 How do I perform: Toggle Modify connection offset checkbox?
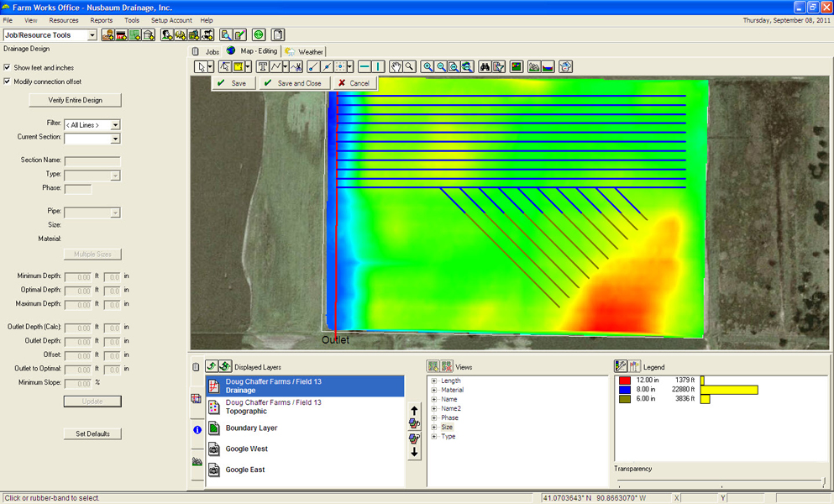[8, 81]
